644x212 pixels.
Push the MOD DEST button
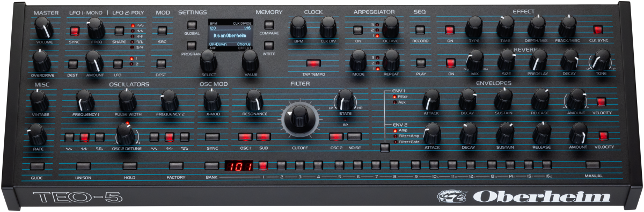(161, 64)
